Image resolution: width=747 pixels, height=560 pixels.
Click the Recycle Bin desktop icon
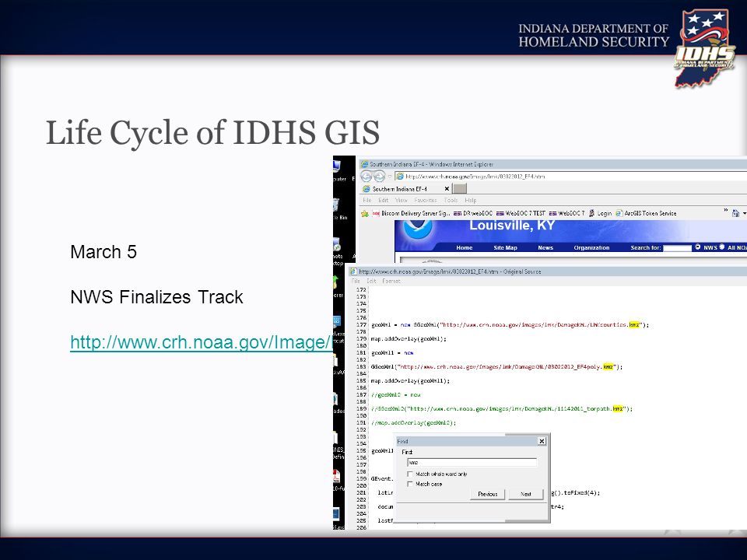[x=337, y=207]
